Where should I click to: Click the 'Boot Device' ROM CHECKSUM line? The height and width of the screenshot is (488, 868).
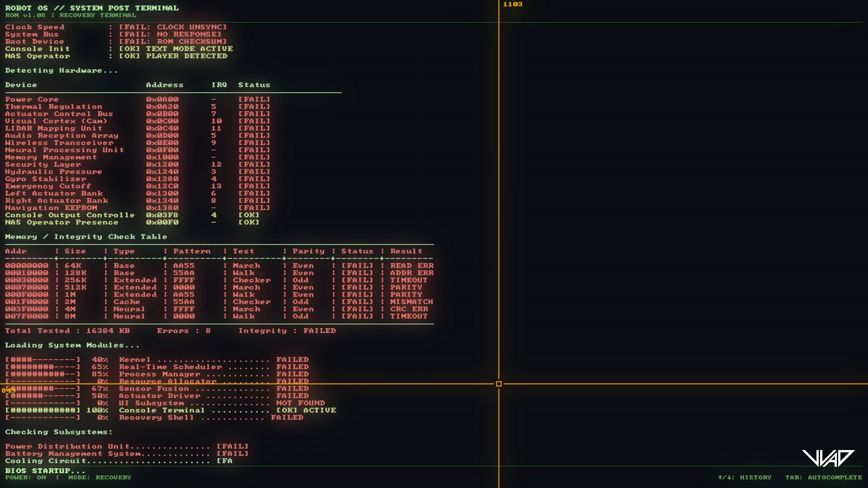point(116,42)
